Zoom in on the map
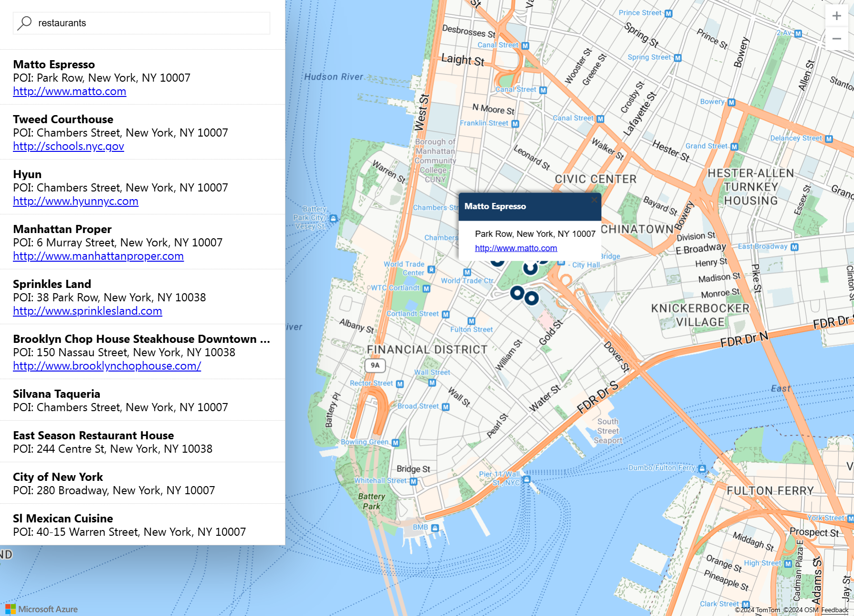 click(836, 16)
